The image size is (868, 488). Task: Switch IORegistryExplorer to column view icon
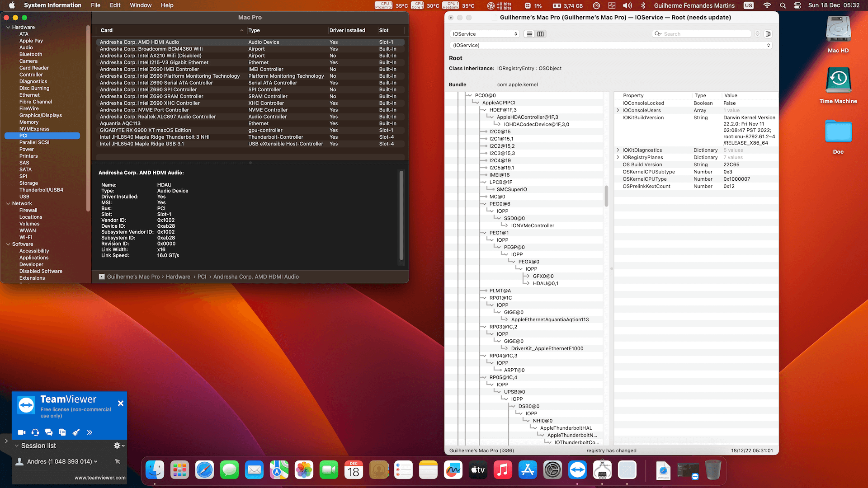(x=540, y=34)
